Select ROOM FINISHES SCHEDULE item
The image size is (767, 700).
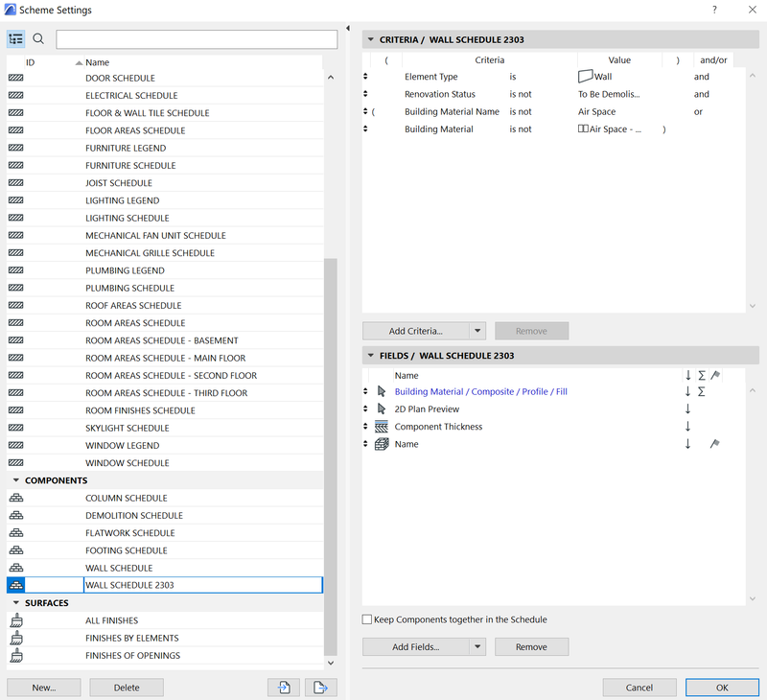tap(165, 410)
